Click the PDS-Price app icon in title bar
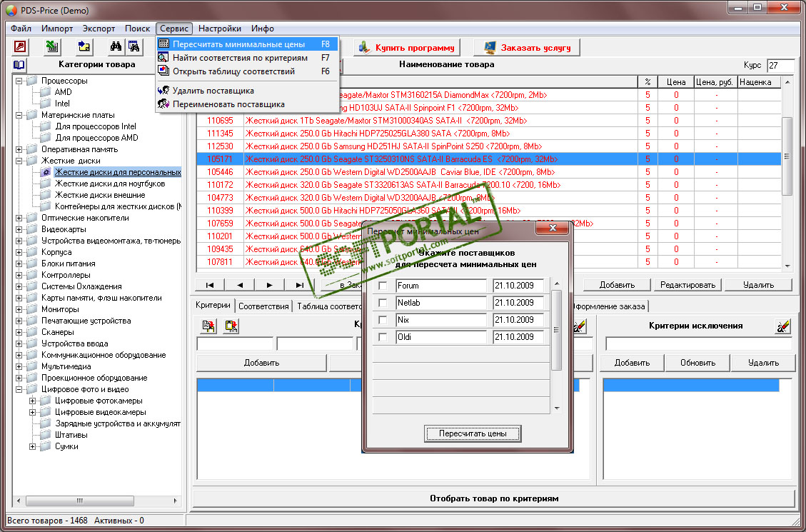Viewport: 806px width, 532px height. point(11,10)
